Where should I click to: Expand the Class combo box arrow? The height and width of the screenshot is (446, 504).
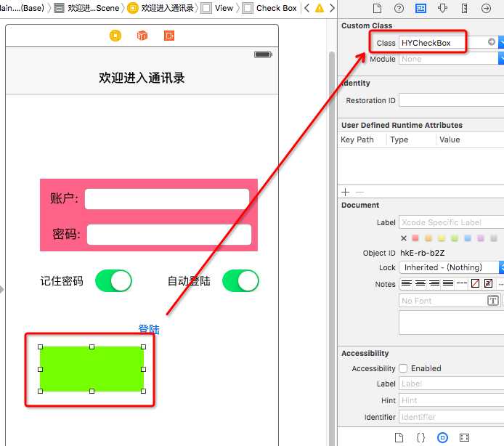[500, 43]
